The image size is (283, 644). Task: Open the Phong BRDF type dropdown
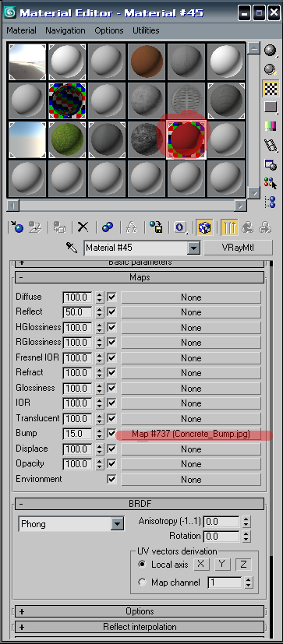117,524
